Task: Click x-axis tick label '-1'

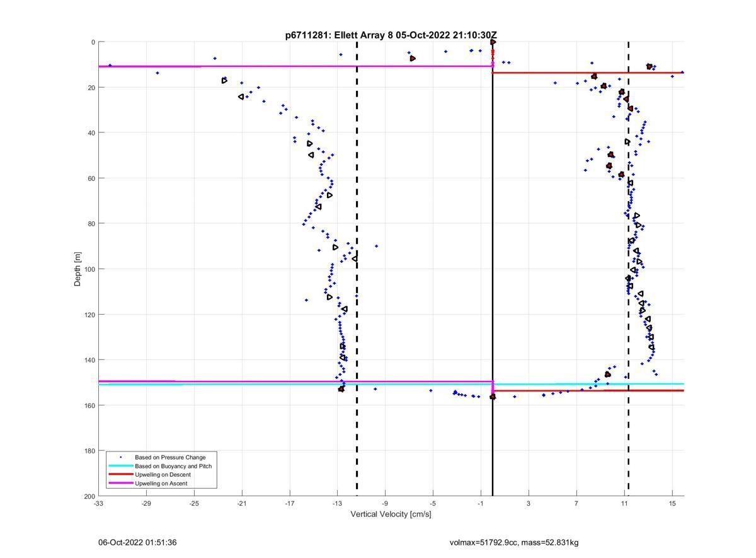Action: coord(481,503)
